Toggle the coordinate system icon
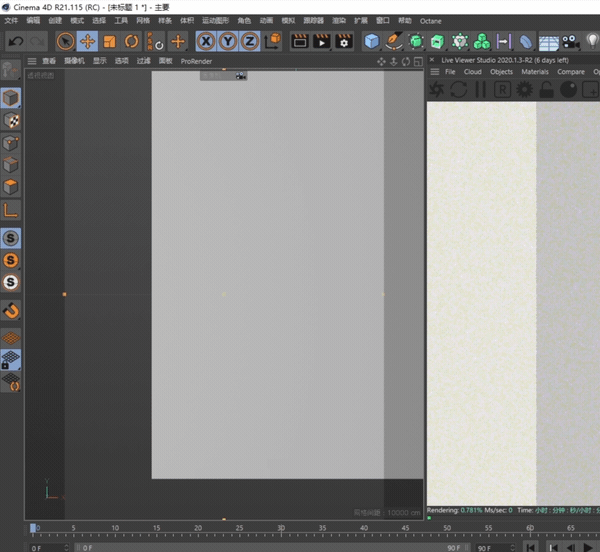 (272, 41)
